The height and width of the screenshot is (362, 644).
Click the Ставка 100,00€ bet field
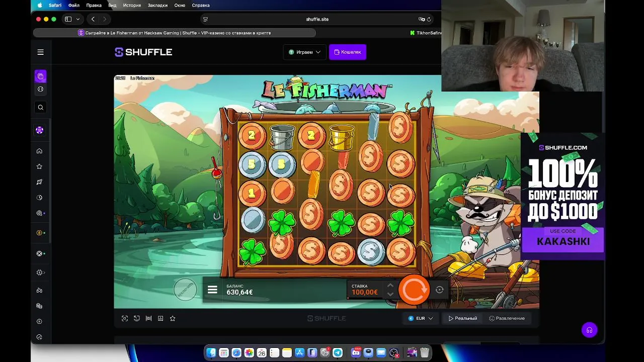click(x=365, y=290)
